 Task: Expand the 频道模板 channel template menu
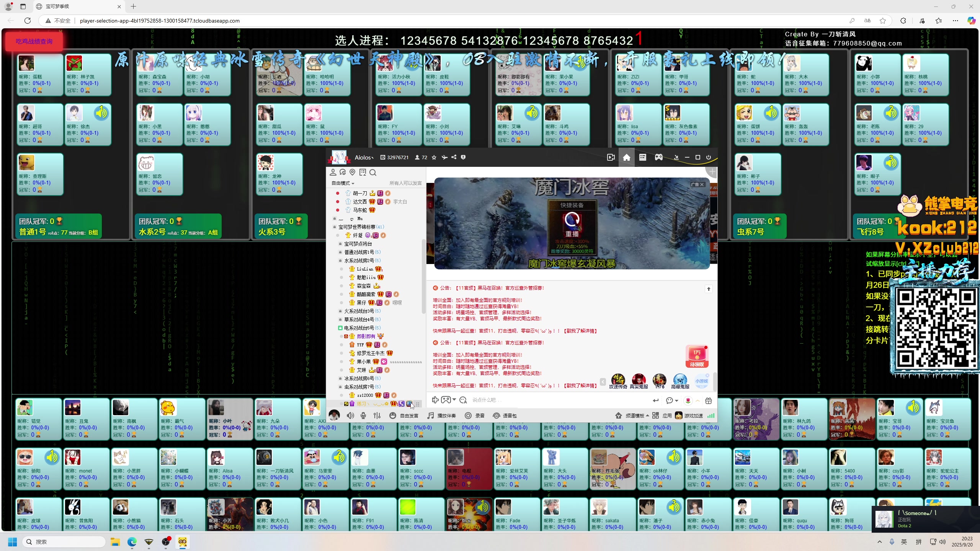pyautogui.click(x=632, y=416)
